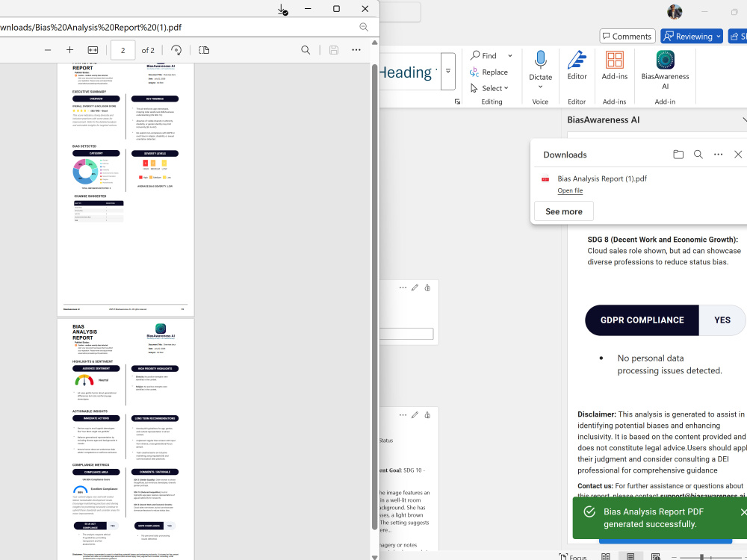This screenshot has height=560, width=747.
Task: Click the comment reply input box
Action: [406, 334]
